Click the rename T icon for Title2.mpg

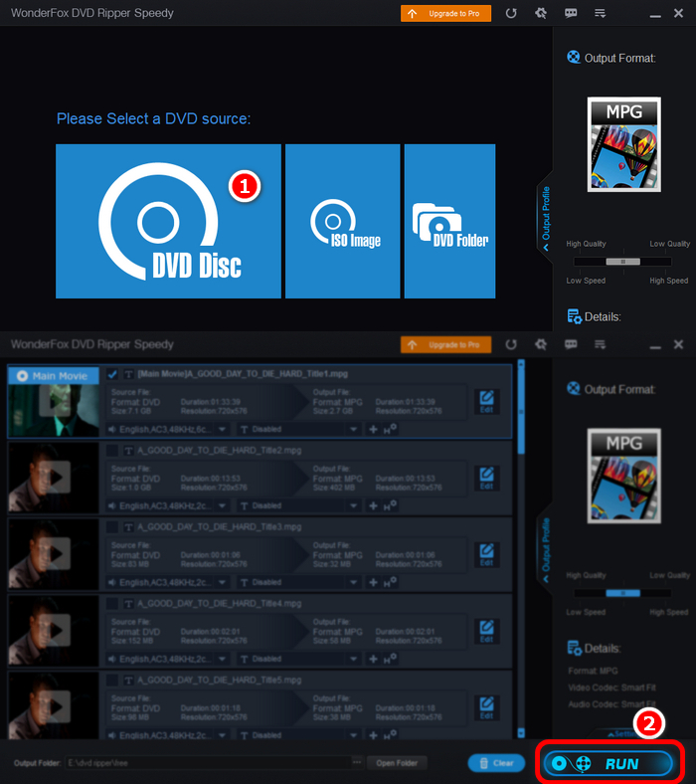(128, 451)
